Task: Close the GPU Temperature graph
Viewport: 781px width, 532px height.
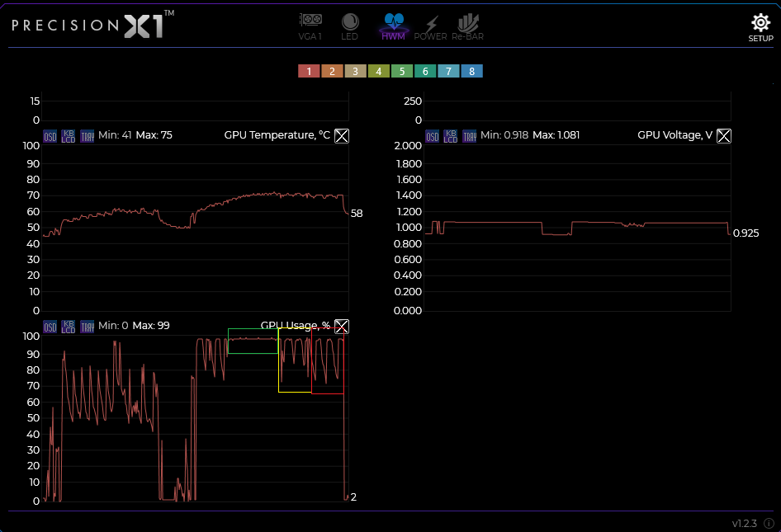Action: tap(342, 135)
